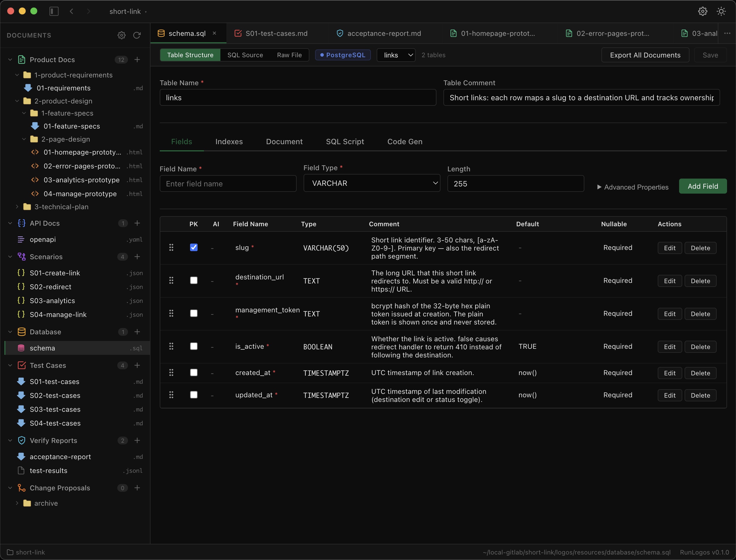Collapse the Product Docs section
The height and width of the screenshot is (560, 736).
pyautogui.click(x=10, y=59)
